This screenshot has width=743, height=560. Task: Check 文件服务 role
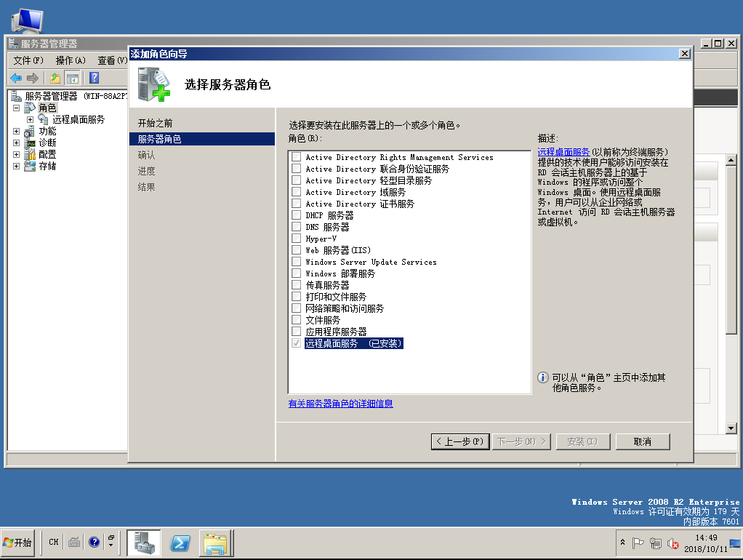coord(296,319)
